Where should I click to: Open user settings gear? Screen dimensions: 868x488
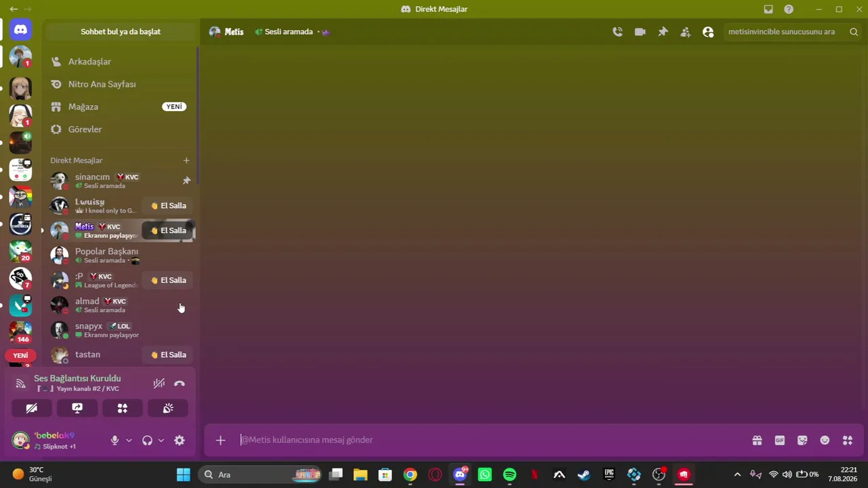(179, 441)
